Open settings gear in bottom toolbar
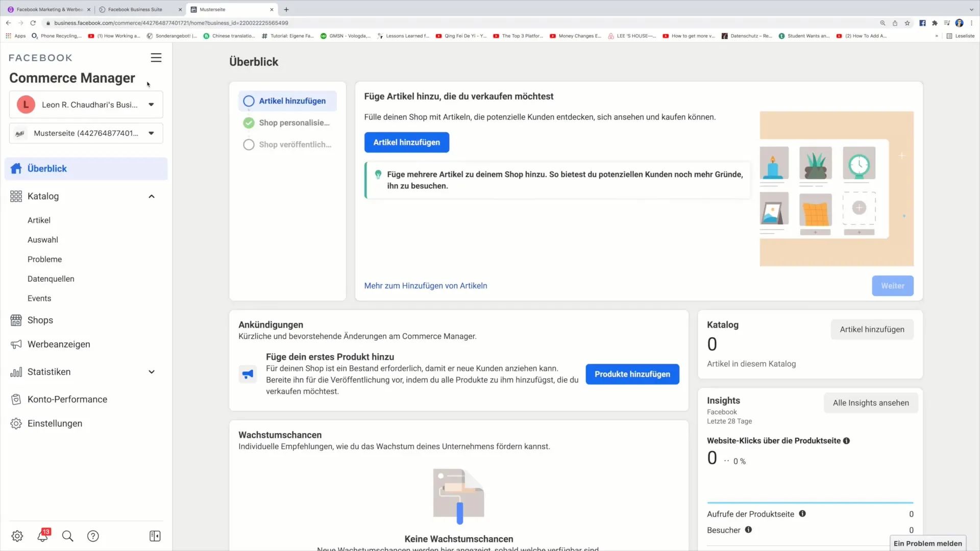 pos(17,536)
